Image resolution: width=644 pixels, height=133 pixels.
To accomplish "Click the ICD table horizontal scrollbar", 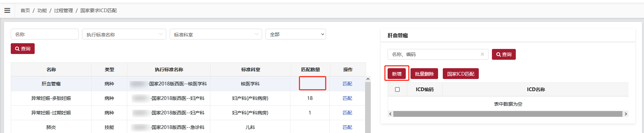I will click(x=508, y=114).
